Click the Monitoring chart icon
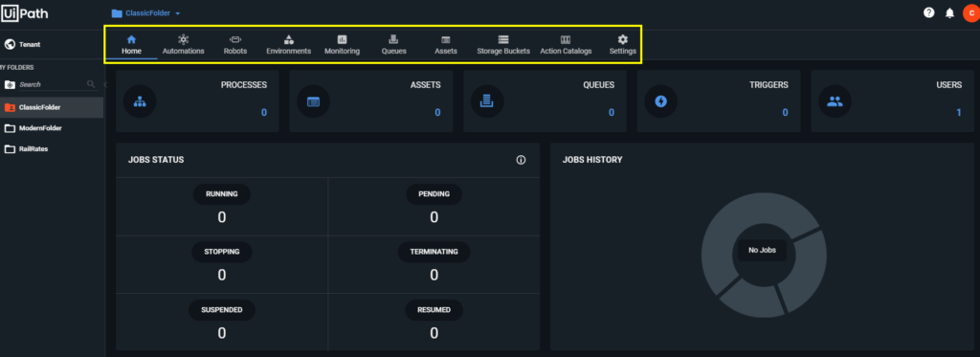980x357 pixels. [x=342, y=39]
